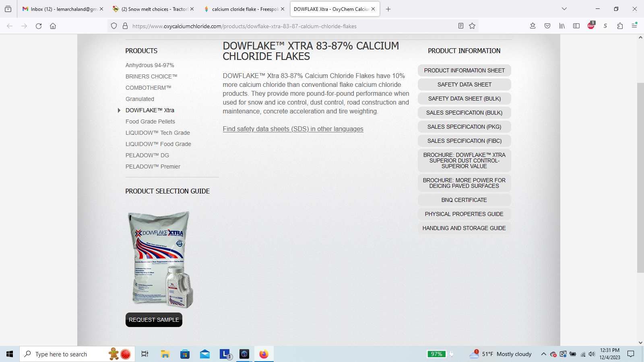
Task: Close the calcium cloride flake tab
Action: coord(283,9)
